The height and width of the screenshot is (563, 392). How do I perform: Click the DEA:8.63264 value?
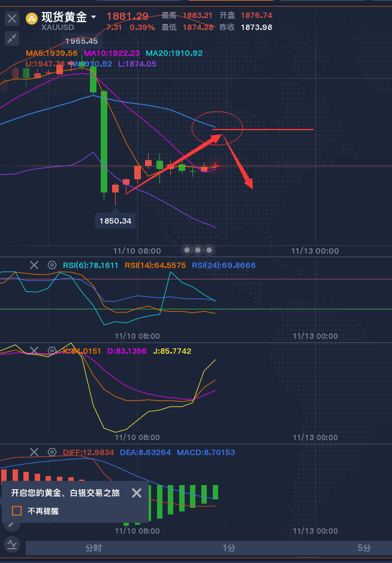pos(146,452)
